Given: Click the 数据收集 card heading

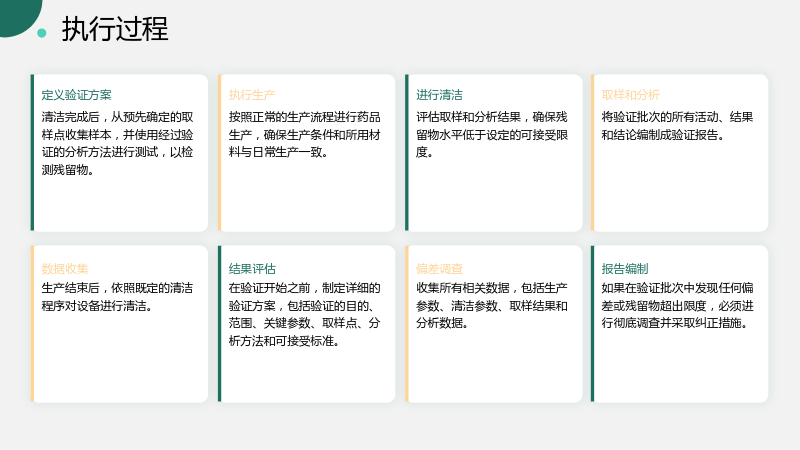Looking at the screenshot, I should pyautogui.click(x=65, y=269).
